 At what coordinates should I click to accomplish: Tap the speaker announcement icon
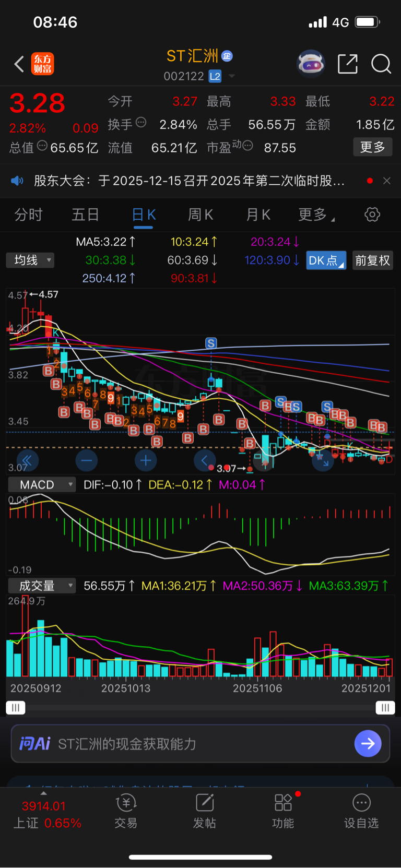point(17,181)
